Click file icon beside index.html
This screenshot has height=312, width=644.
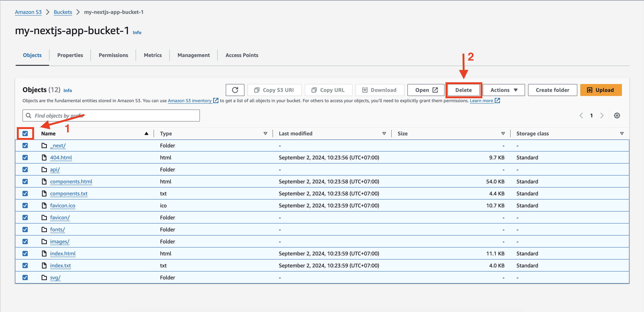(44, 254)
